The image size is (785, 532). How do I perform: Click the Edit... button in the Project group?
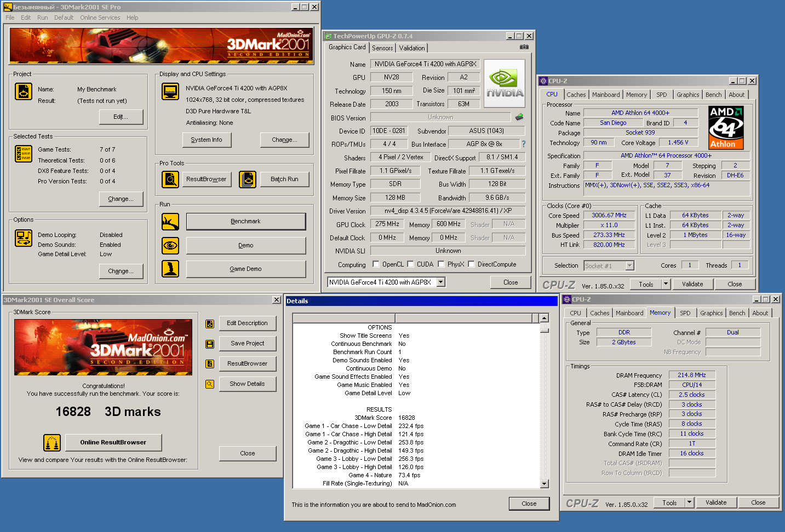[x=121, y=117]
